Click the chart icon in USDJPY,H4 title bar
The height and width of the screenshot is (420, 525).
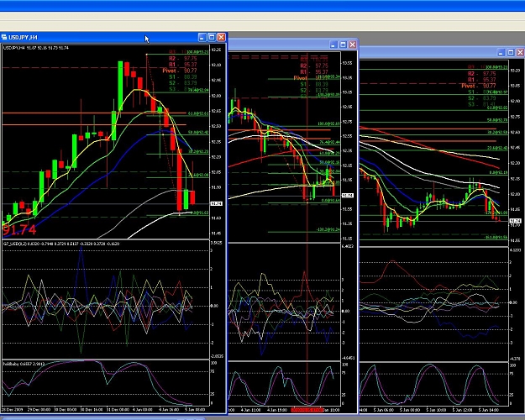click(4, 37)
